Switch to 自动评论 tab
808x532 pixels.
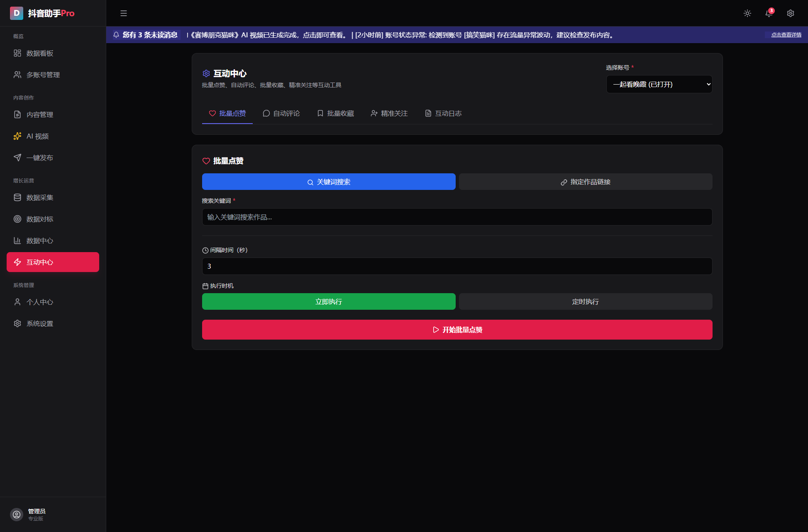pos(281,113)
